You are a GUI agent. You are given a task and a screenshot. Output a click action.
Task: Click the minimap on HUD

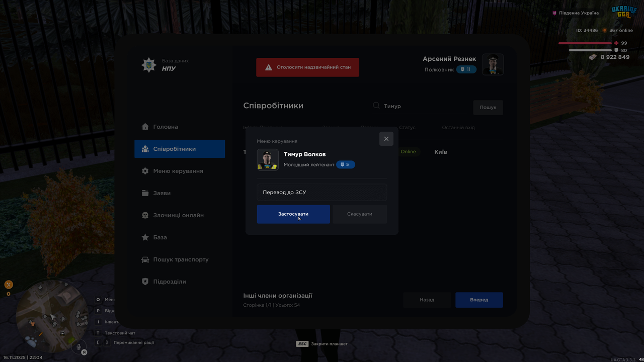pos(53,317)
